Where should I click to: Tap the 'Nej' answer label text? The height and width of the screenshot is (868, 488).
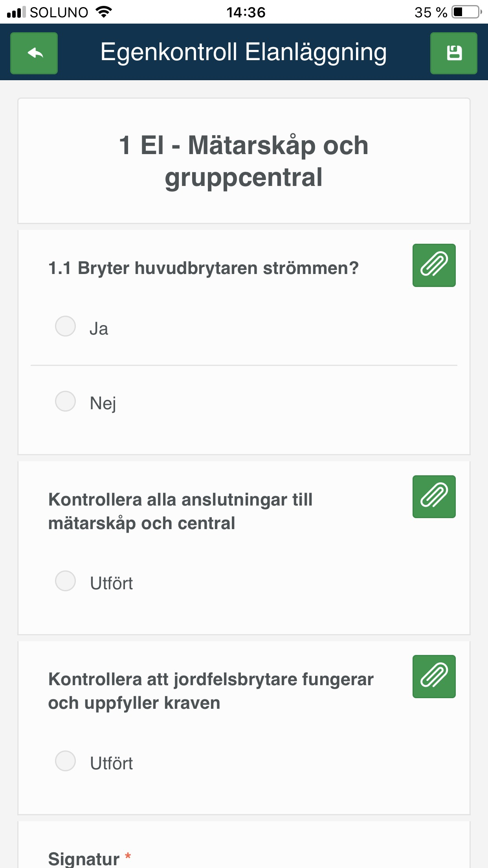103,403
